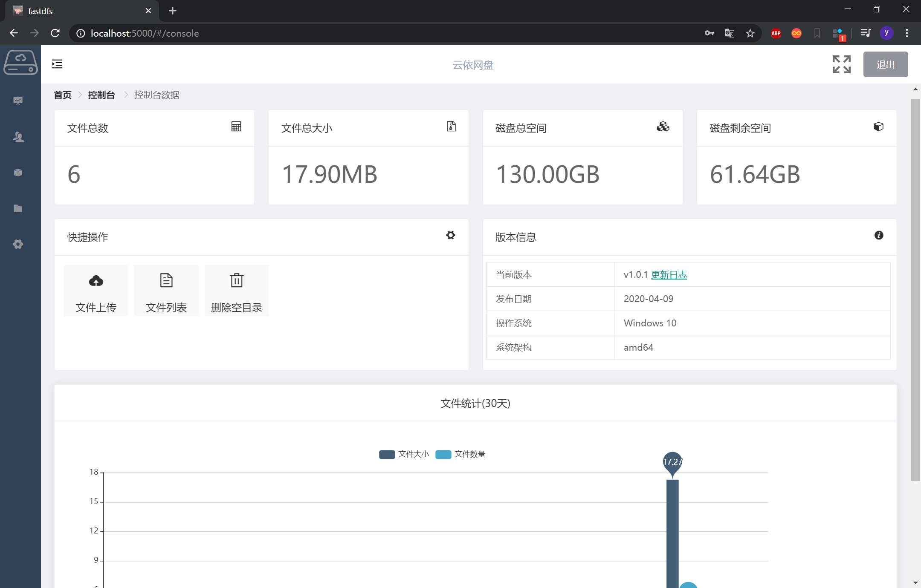The image size is (921, 588).
Task: Open the 更新日志 changelog link
Action: point(669,275)
